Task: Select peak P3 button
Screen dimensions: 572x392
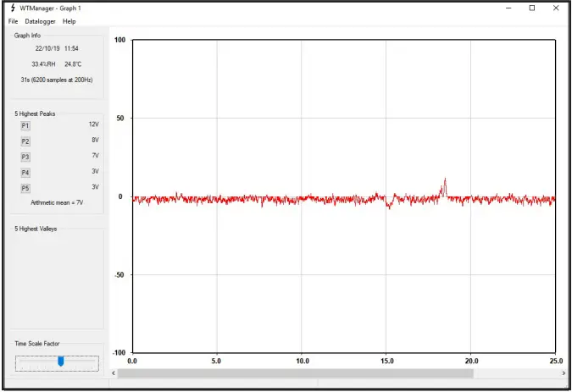Action: coord(25,157)
